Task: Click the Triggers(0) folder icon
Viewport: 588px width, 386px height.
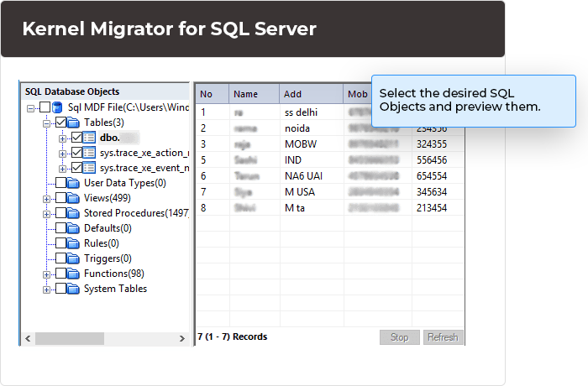Action: click(x=73, y=258)
